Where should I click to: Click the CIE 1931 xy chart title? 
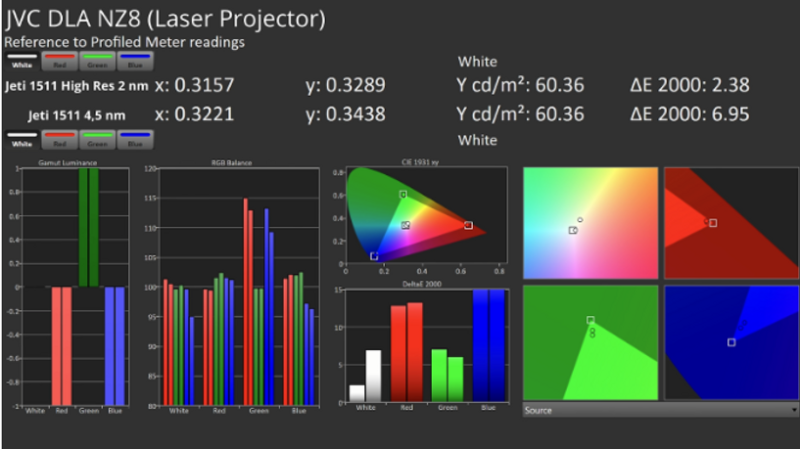[420, 162]
